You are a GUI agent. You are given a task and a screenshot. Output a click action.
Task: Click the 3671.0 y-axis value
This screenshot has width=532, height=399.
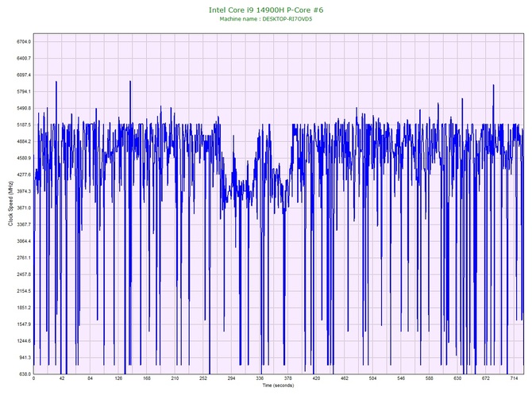pos(24,208)
